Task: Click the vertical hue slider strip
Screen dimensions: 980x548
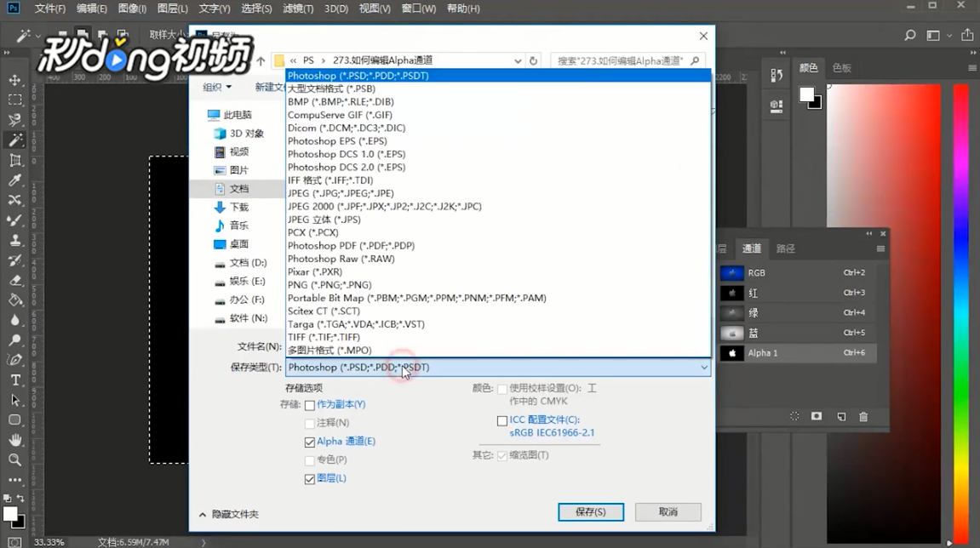Action: pyautogui.click(x=960, y=312)
